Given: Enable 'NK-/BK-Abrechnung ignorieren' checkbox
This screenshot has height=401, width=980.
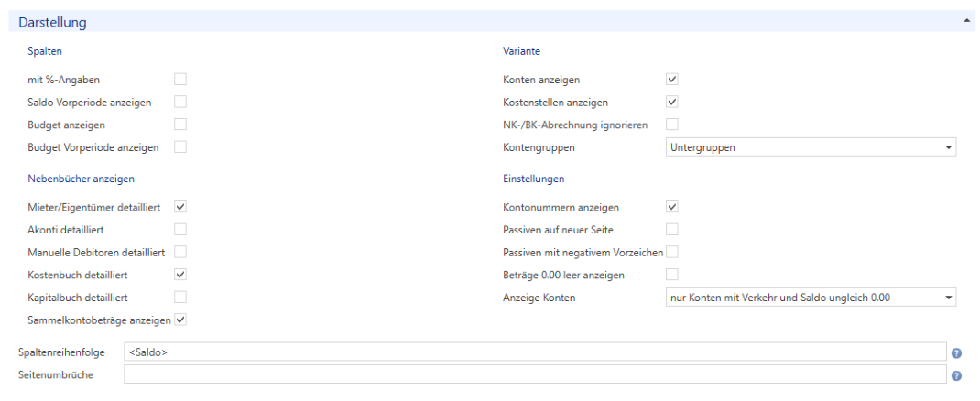Looking at the screenshot, I should pyautogui.click(x=672, y=125).
